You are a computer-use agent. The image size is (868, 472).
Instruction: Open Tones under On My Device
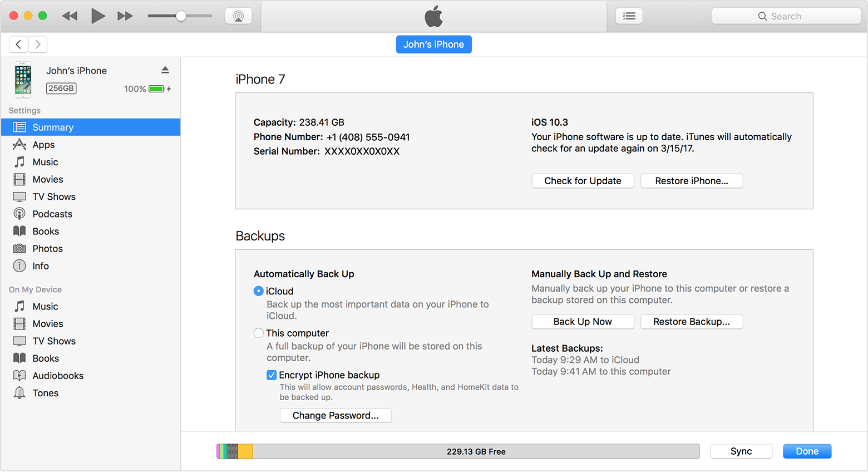pos(91,392)
